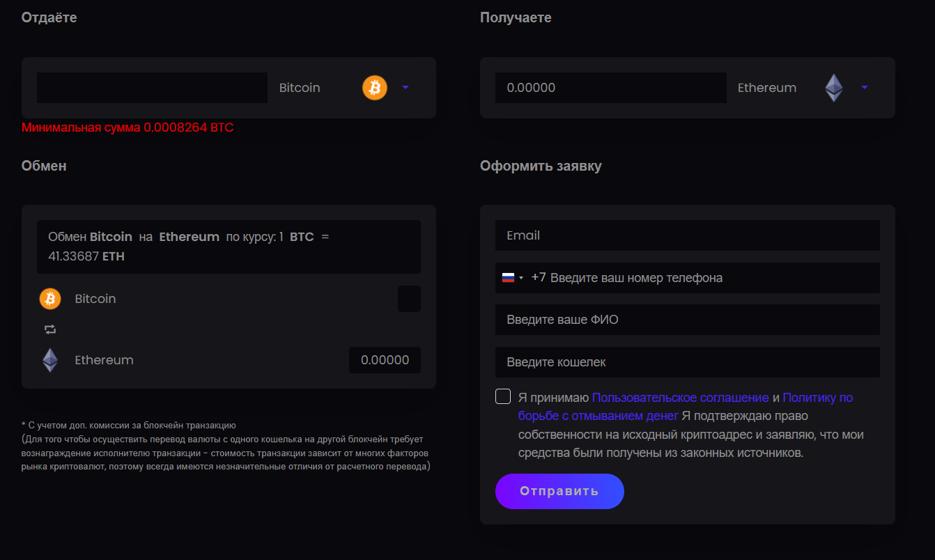Select the Введите ваше ФИО field
Image resolution: width=935 pixels, height=560 pixels.
(x=687, y=320)
